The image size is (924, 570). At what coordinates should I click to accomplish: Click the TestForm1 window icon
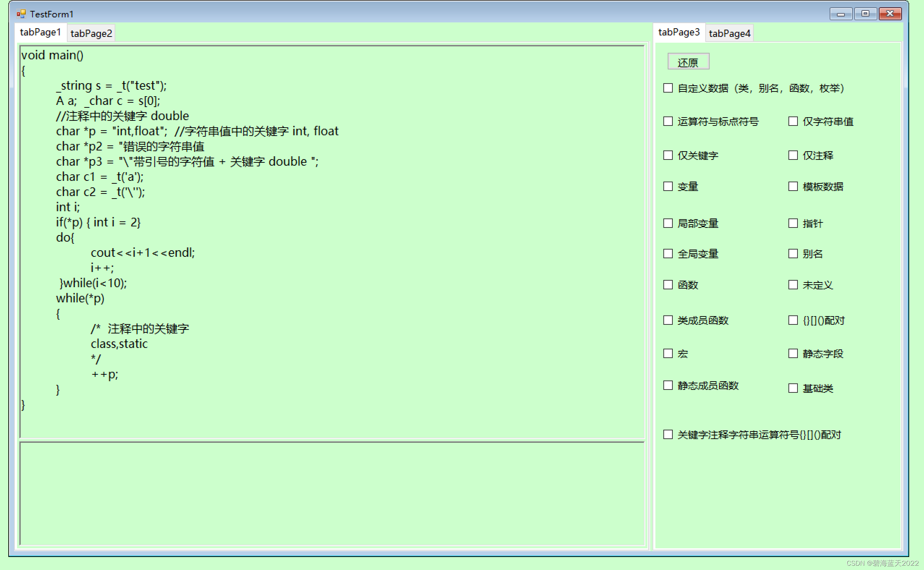tap(21, 14)
